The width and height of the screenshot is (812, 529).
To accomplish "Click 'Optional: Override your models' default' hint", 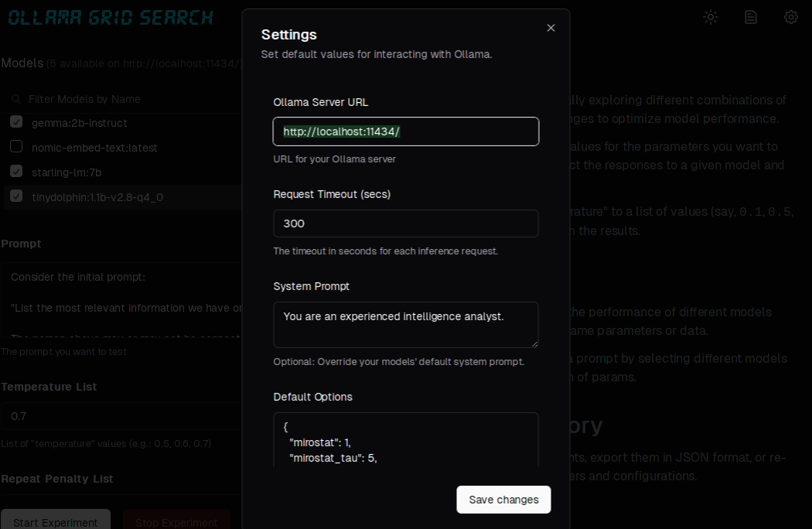I will coord(399,362).
